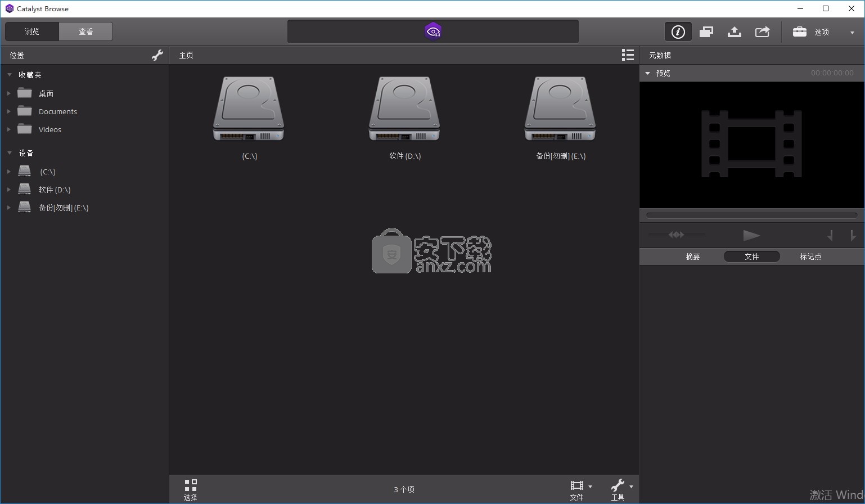Screen dimensions: 865x504
Task: Click the shuttle speed control slider
Action: click(677, 235)
